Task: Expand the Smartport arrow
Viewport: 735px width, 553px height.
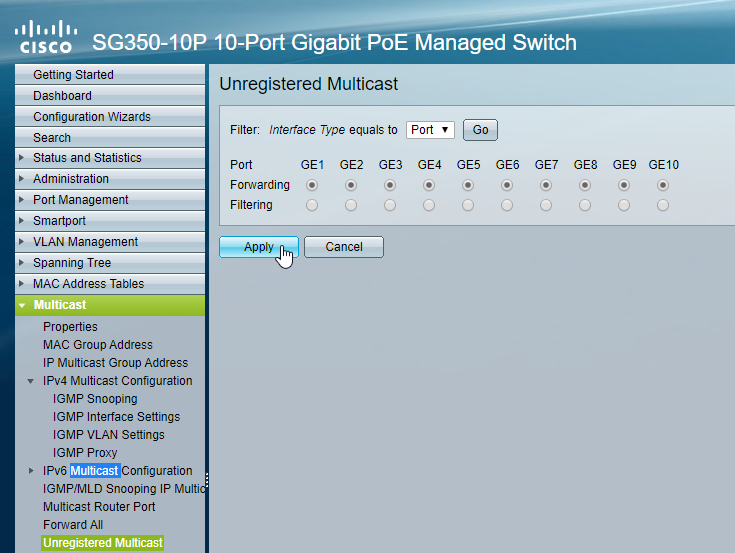Action: (21, 221)
